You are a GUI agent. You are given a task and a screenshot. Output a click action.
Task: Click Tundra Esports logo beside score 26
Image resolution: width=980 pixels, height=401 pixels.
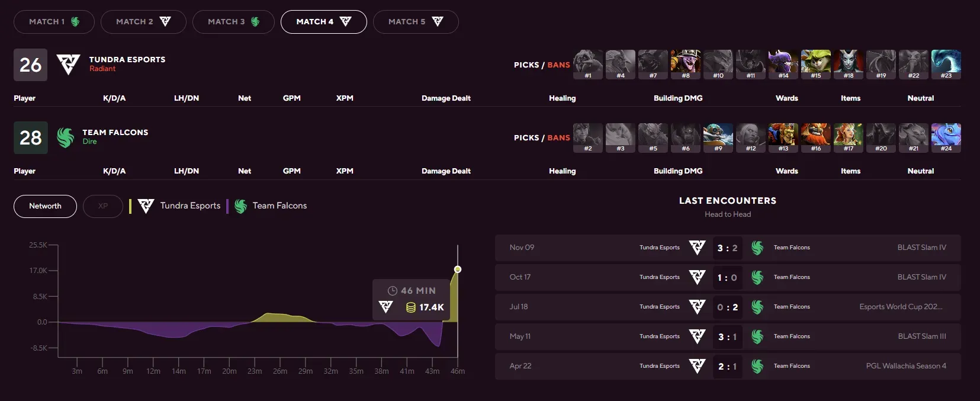pos(68,64)
